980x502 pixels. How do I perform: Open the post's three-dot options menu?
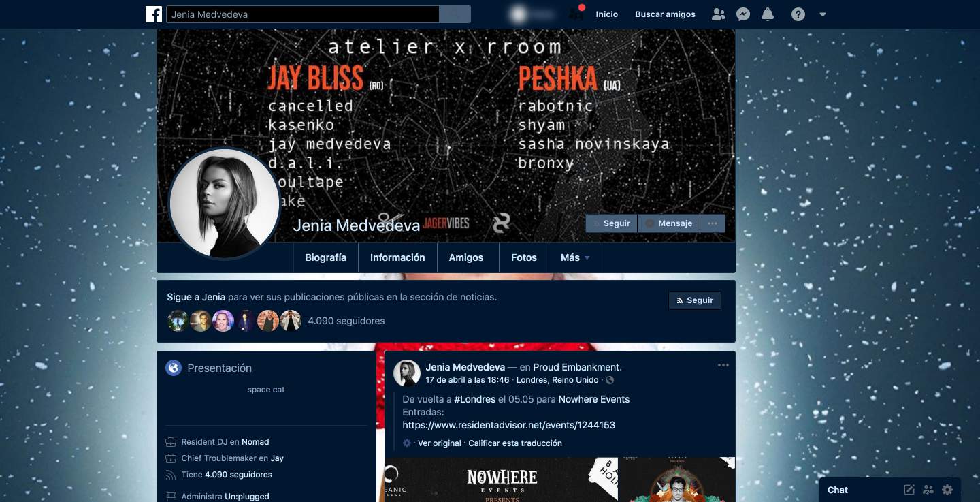[723, 366]
